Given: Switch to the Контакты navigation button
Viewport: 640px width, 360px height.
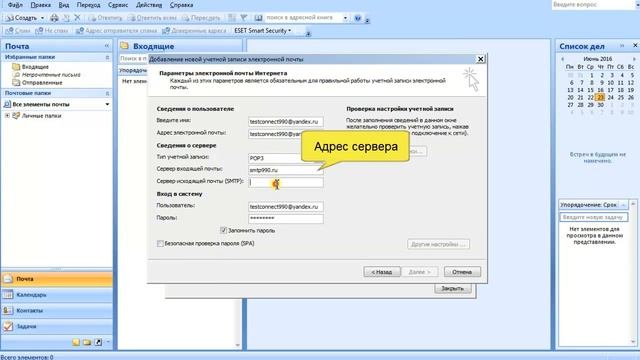Looking at the screenshot, I should (x=57, y=311).
